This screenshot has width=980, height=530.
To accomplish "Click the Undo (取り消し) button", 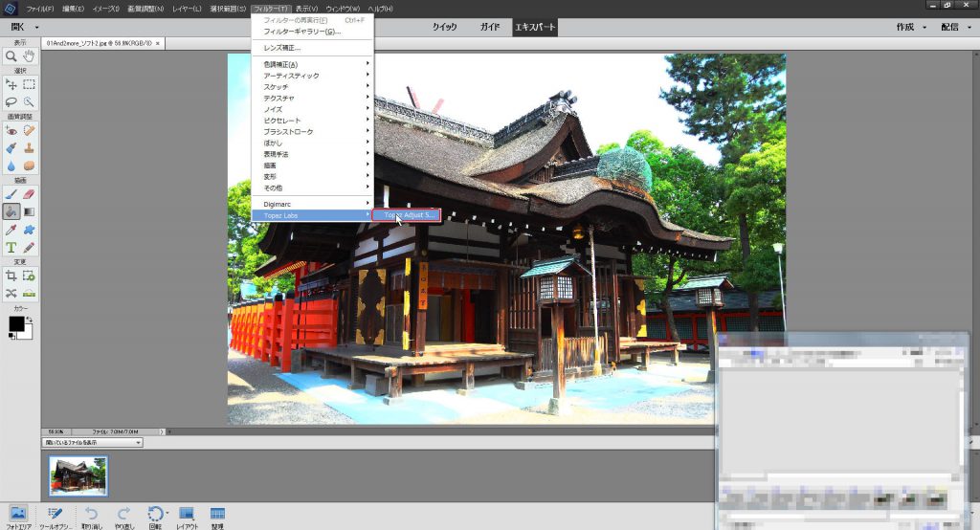I will click(91, 514).
